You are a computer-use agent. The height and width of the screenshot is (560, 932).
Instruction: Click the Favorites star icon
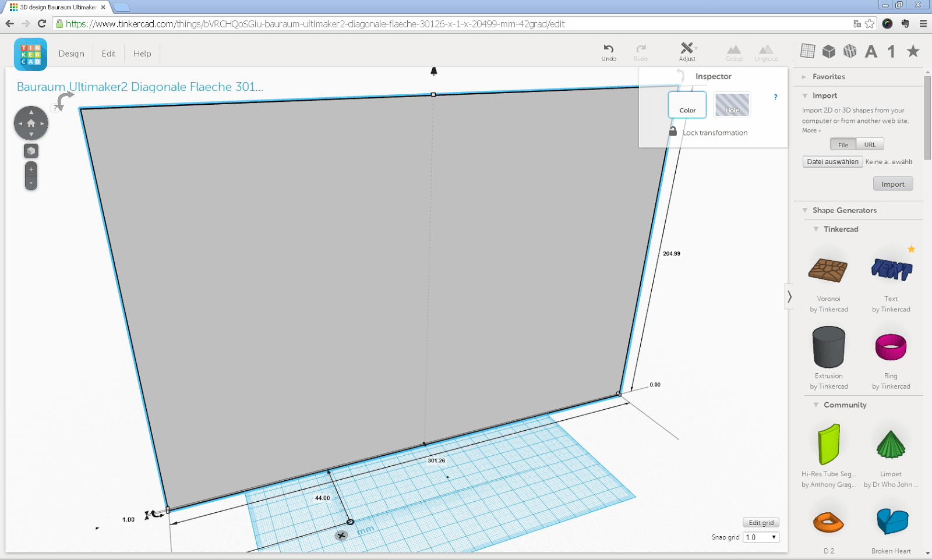pos(912,51)
